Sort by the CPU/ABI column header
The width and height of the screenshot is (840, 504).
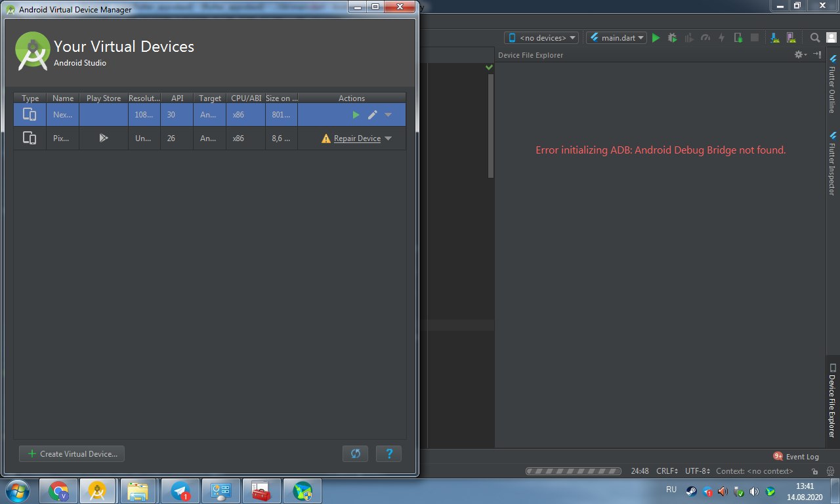(x=246, y=98)
